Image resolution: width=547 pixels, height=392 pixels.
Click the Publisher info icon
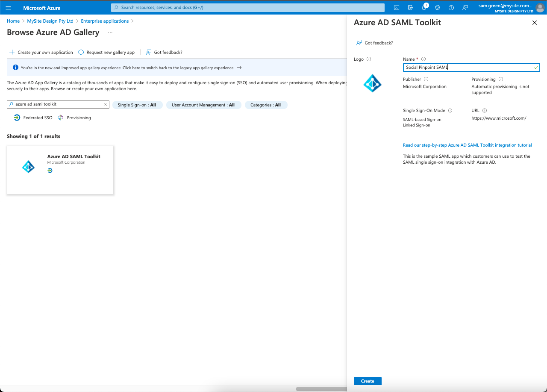426,79
